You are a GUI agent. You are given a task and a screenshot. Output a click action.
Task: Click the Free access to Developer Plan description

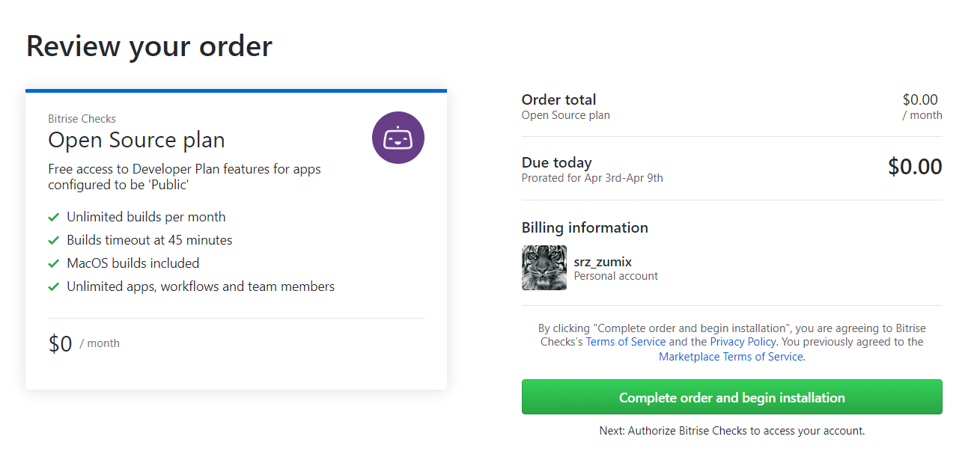coord(184,177)
